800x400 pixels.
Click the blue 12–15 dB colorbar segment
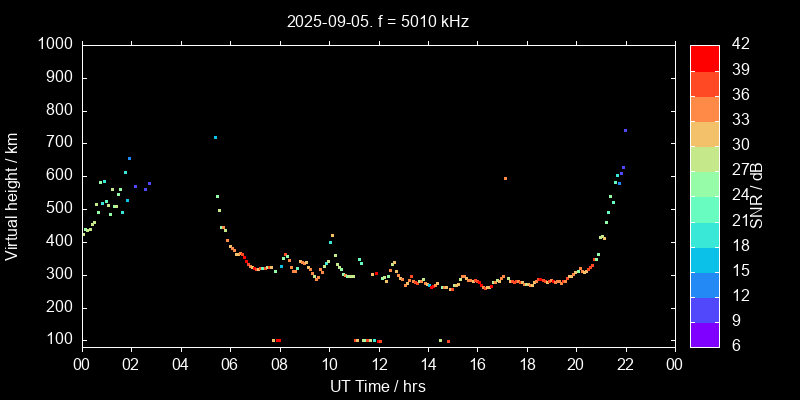(705, 284)
